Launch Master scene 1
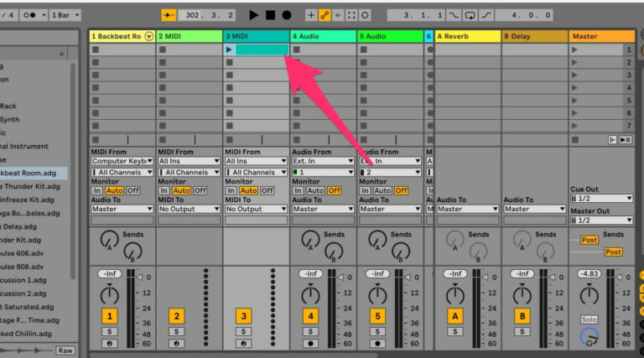 574,49
